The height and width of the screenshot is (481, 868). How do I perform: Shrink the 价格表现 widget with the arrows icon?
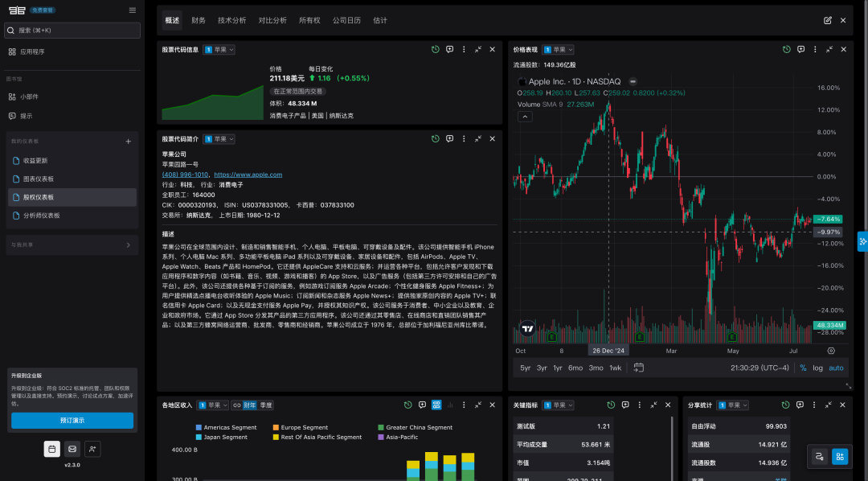[829, 49]
